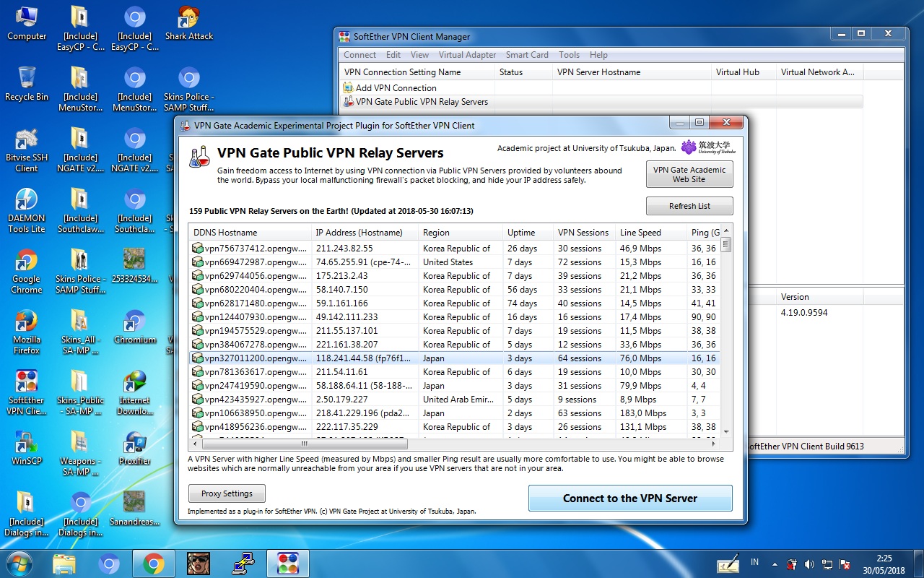
Task: Click the server list horizontal scrollbar thumb
Action: [x=304, y=444]
